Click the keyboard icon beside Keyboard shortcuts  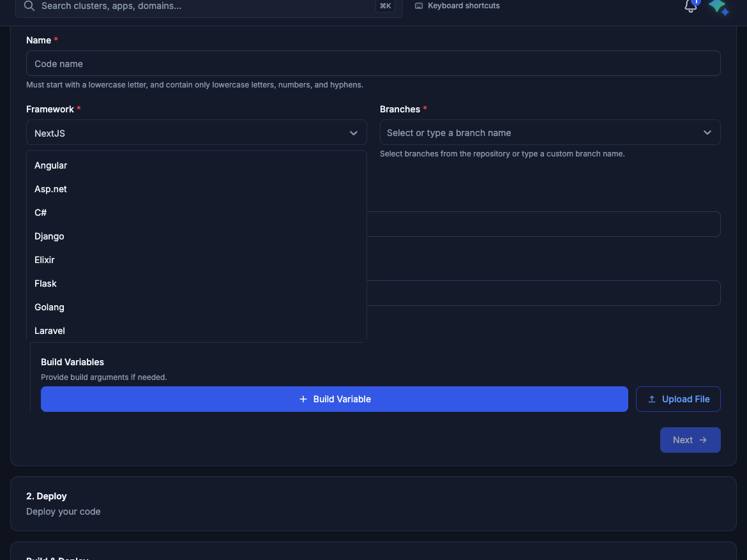point(419,6)
